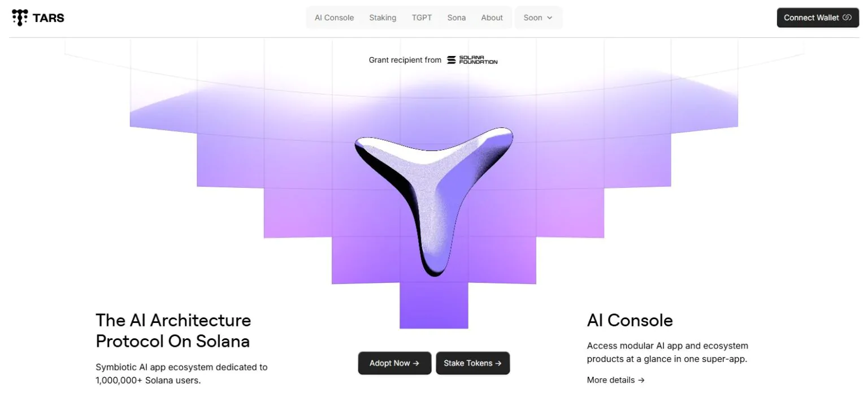868x396 pixels.
Task: Select Sona in the navigation bar
Action: click(x=457, y=18)
